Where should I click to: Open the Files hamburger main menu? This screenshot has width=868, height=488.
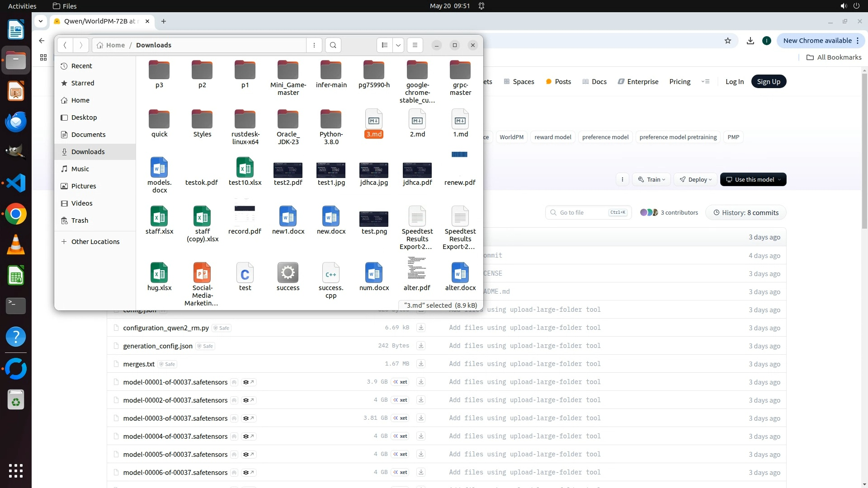pos(415,45)
